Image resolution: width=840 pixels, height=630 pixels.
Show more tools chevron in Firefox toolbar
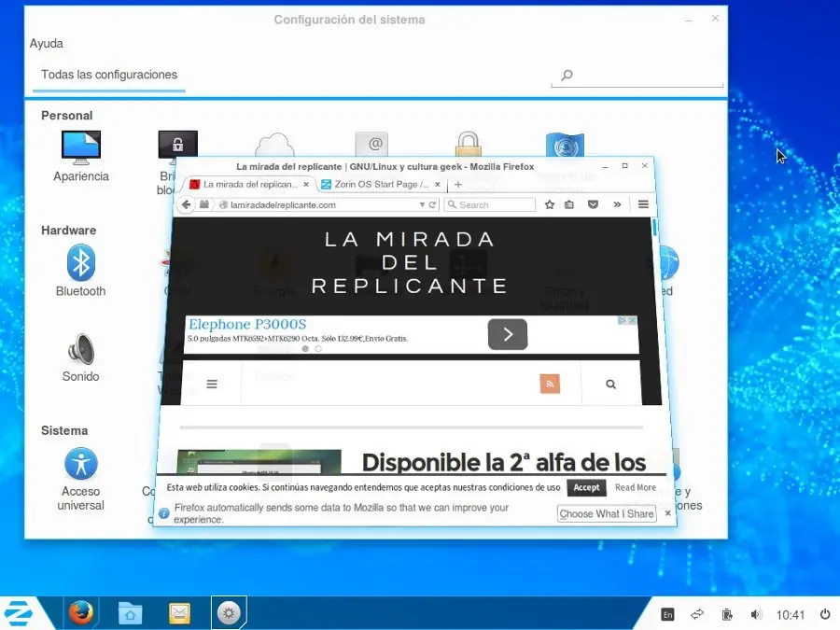[617, 204]
